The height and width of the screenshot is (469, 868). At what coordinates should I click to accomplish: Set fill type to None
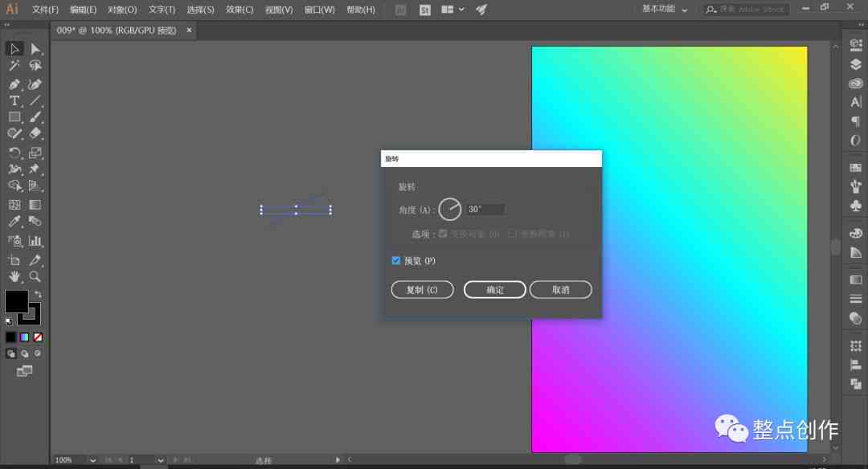click(38, 336)
